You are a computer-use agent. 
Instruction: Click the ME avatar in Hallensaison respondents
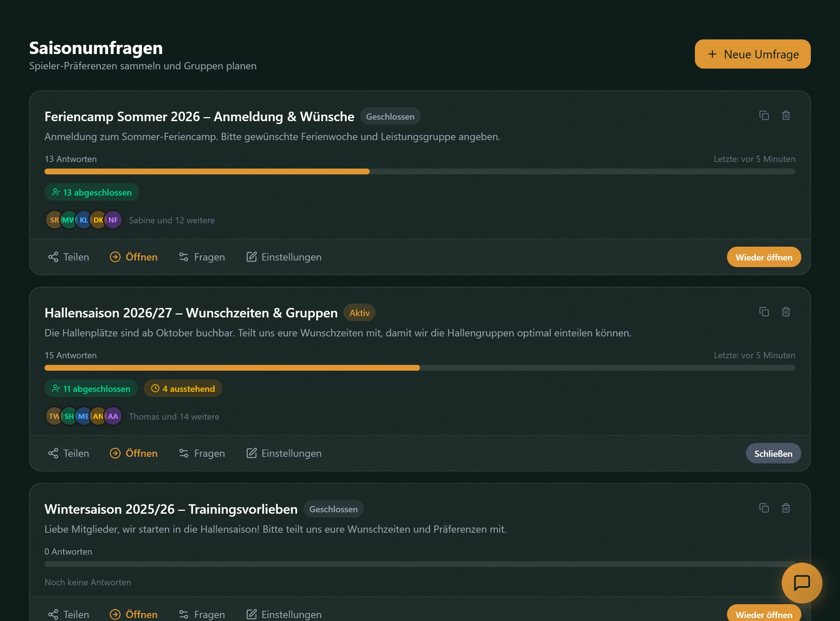tap(83, 416)
